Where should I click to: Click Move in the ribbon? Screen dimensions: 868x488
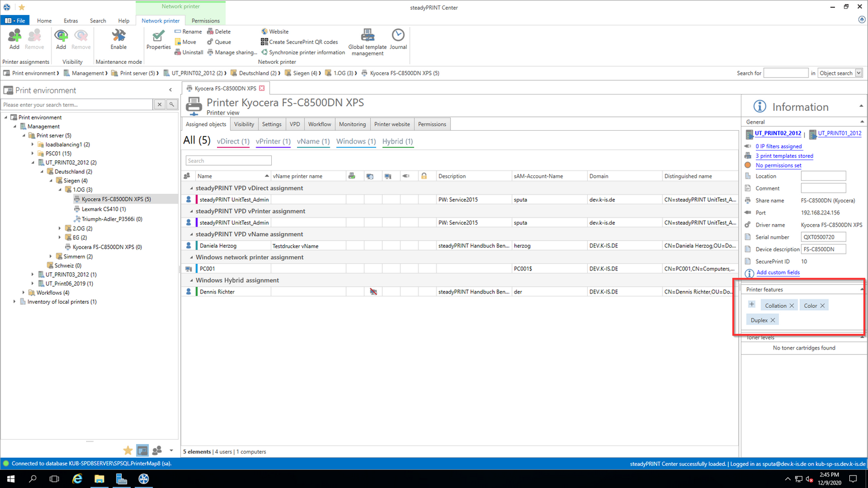186,42
